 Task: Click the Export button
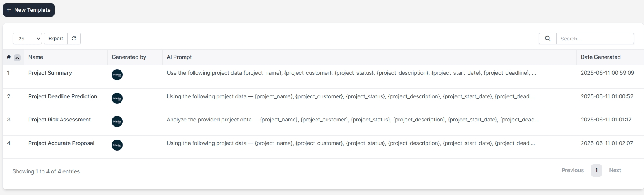pyautogui.click(x=56, y=39)
